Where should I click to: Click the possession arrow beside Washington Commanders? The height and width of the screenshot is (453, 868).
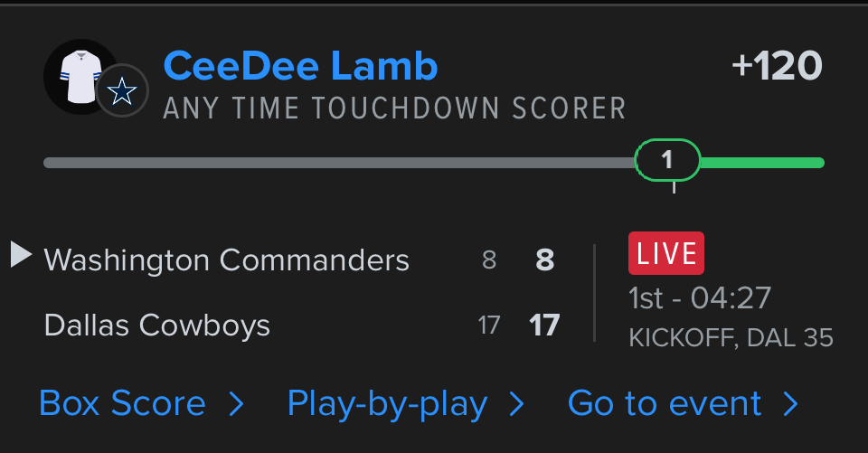[x=21, y=254]
